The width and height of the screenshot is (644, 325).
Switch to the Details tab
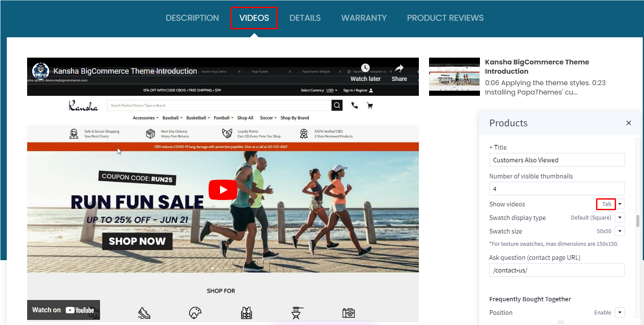305,18
